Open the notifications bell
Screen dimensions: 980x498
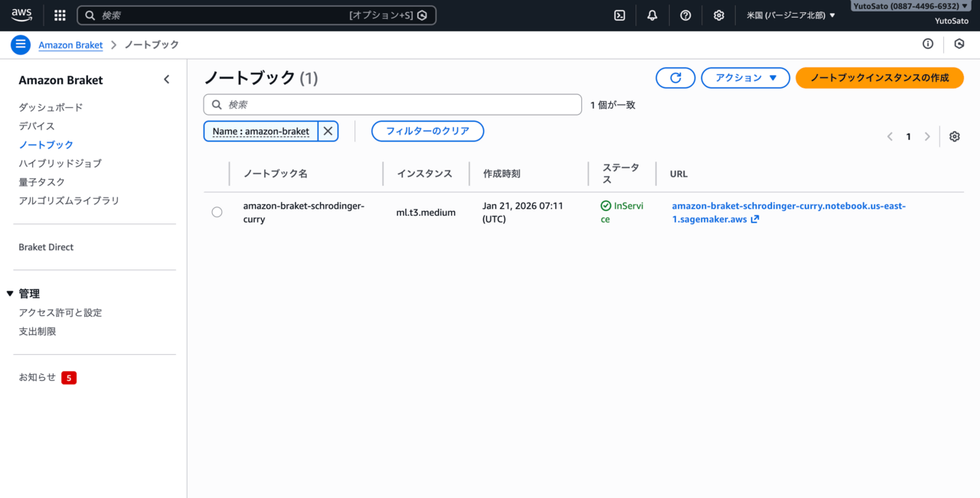pyautogui.click(x=652, y=15)
